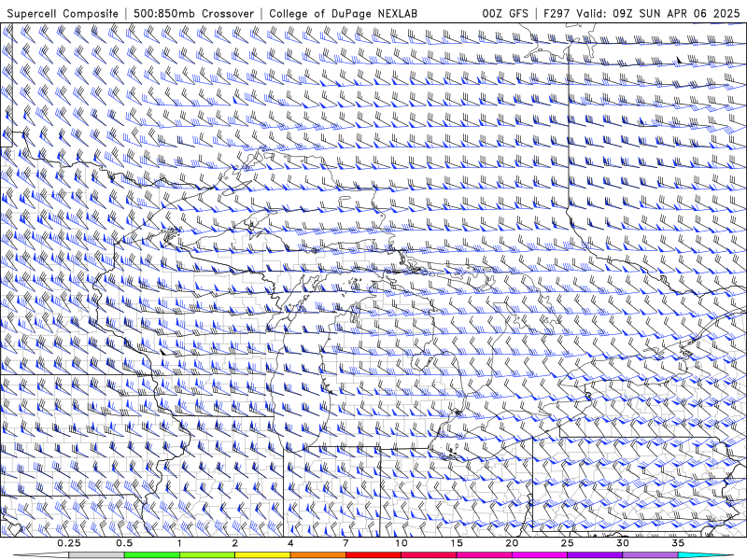Screen dimensions: 747x560
Task: Click the legend value 2
Action: [235, 543]
